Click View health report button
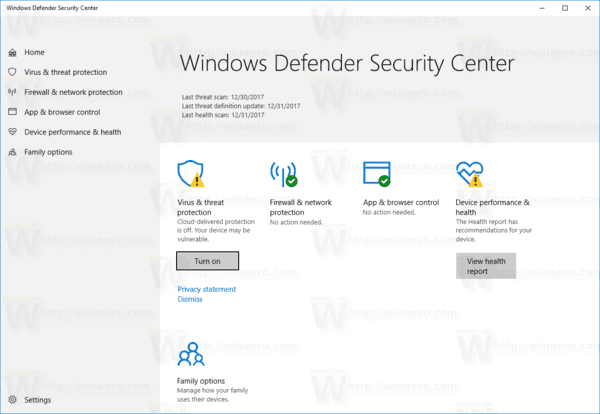This screenshot has height=414, width=600. [x=486, y=266]
